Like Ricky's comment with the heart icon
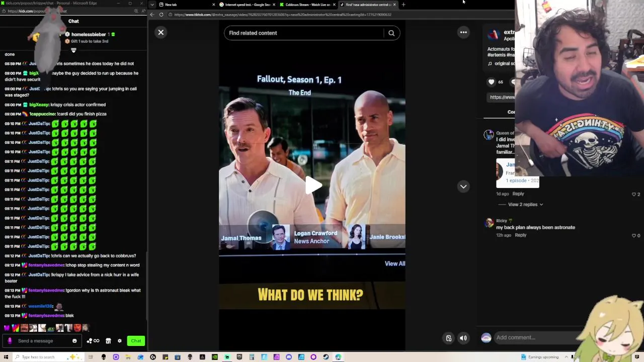644x362 pixels. 634,235
